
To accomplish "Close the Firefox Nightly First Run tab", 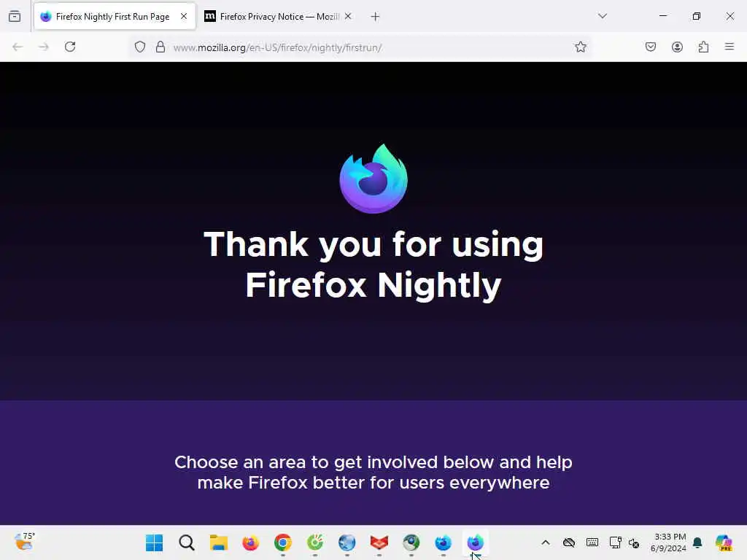I will tap(184, 16).
